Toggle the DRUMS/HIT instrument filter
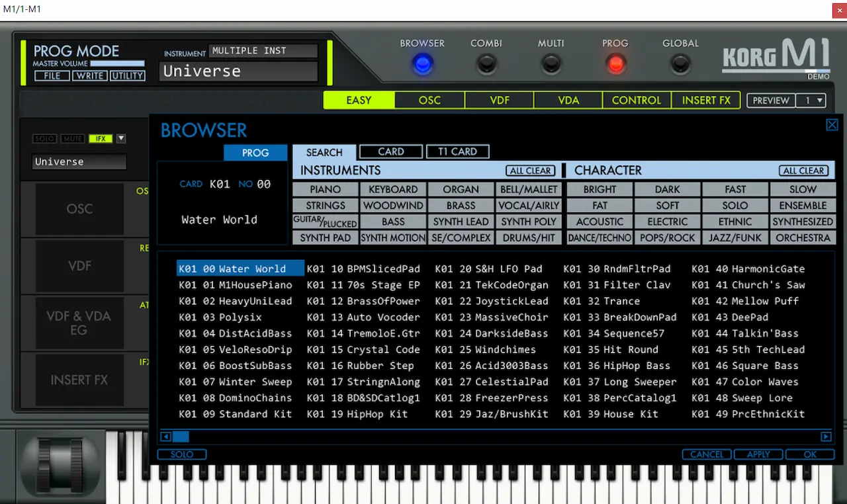This screenshot has height=504, width=847. click(x=529, y=237)
